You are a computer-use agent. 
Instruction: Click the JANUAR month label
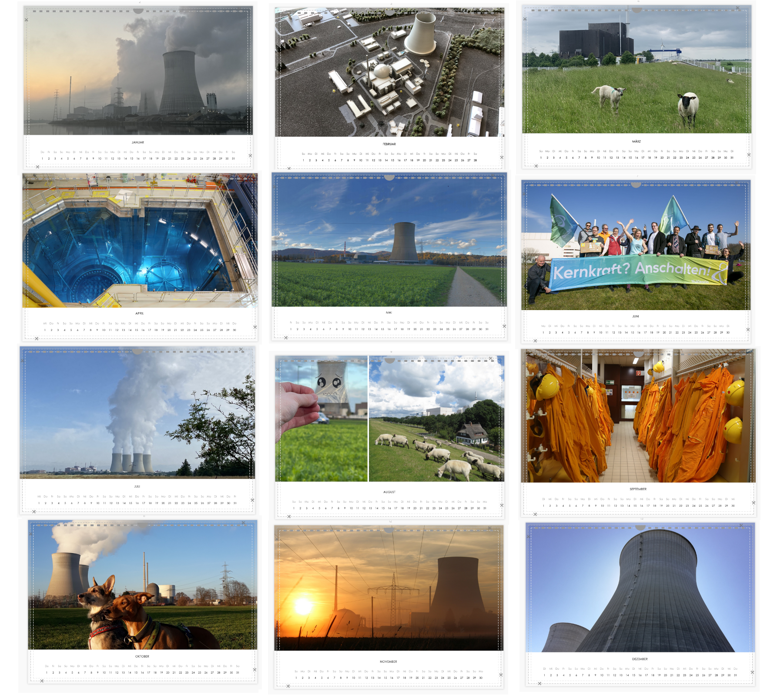click(138, 143)
